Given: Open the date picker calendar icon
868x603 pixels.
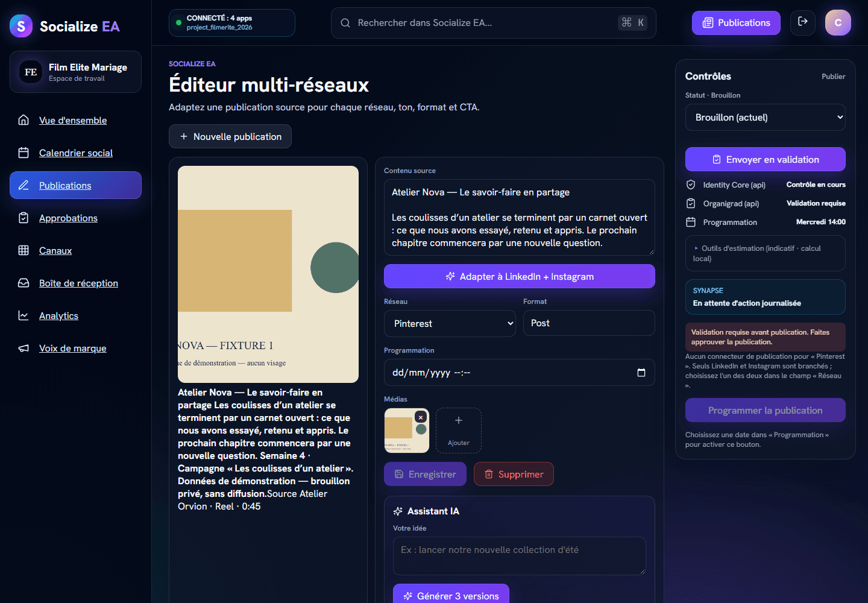Looking at the screenshot, I should [641, 373].
